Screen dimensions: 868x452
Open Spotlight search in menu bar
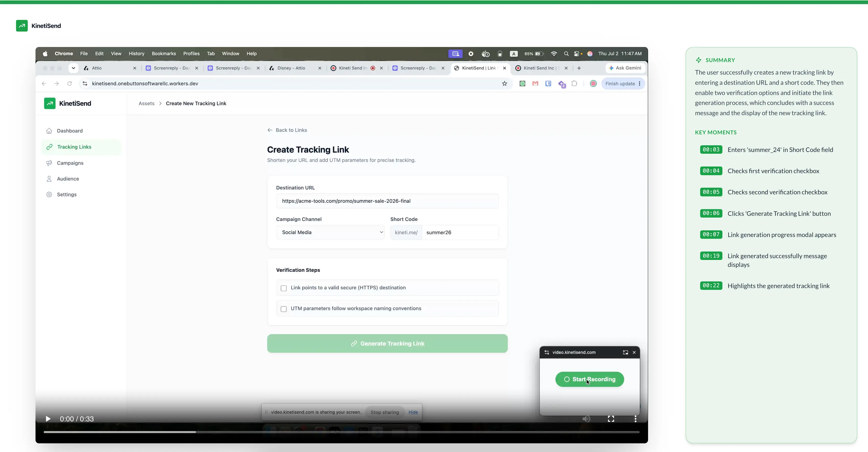(x=566, y=54)
